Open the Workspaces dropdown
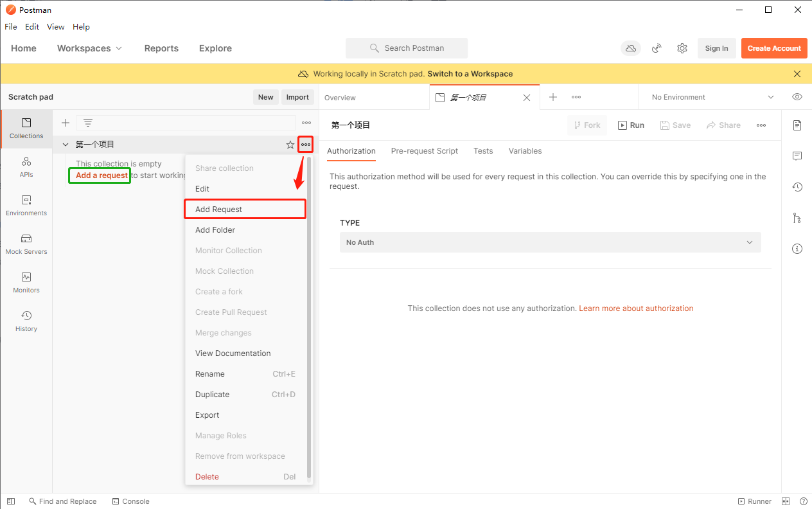Image resolution: width=812 pixels, height=509 pixels. [x=90, y=48]
